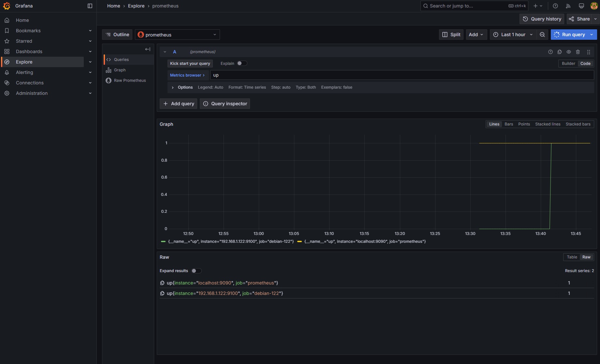Open the monitor icon in the top bar
This screenshot has width=600, height=364.
coord(581,6)
